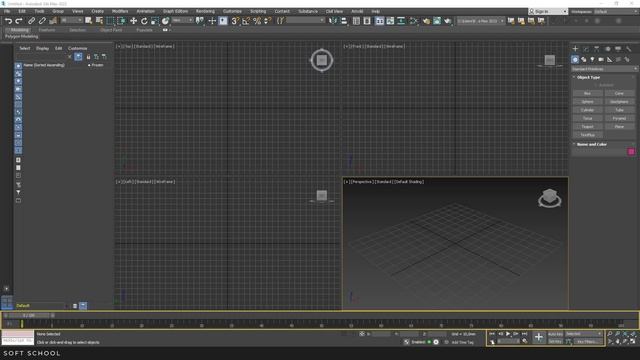This screenshot has height=360, width=640.
Task: Click the Sphere primitive button
Action: (587, 102)
